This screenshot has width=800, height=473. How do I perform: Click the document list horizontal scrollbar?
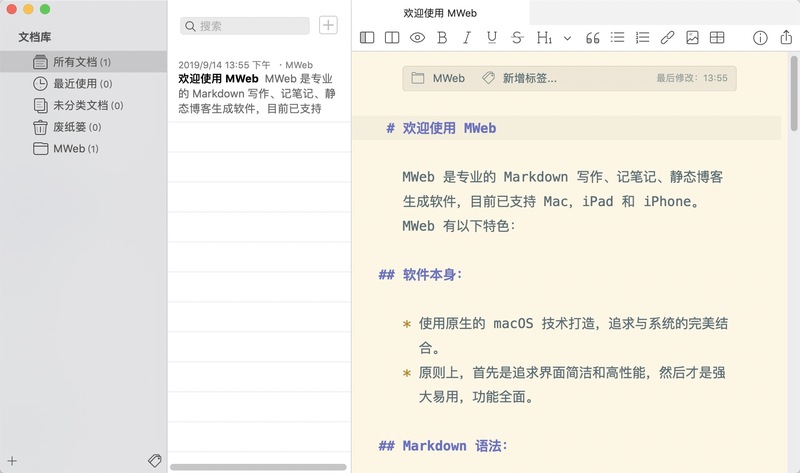(x=258, y=467)
